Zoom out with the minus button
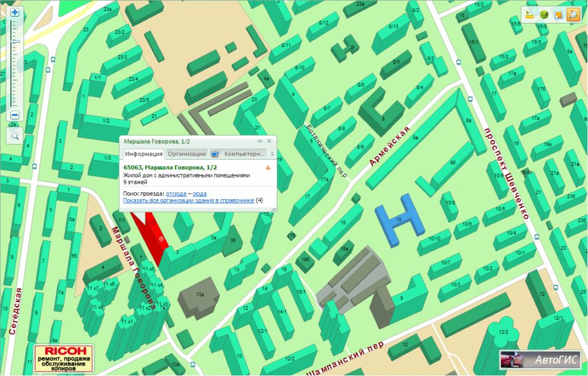This screenshot has width=588, height=376. [x=15, y=115]
